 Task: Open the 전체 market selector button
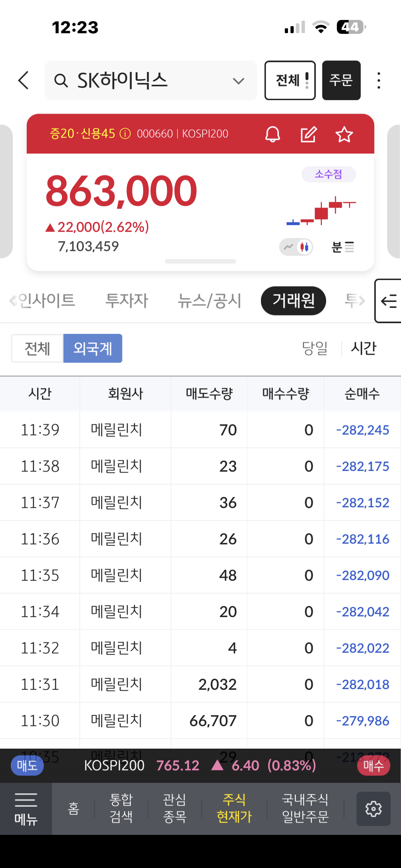290,80
